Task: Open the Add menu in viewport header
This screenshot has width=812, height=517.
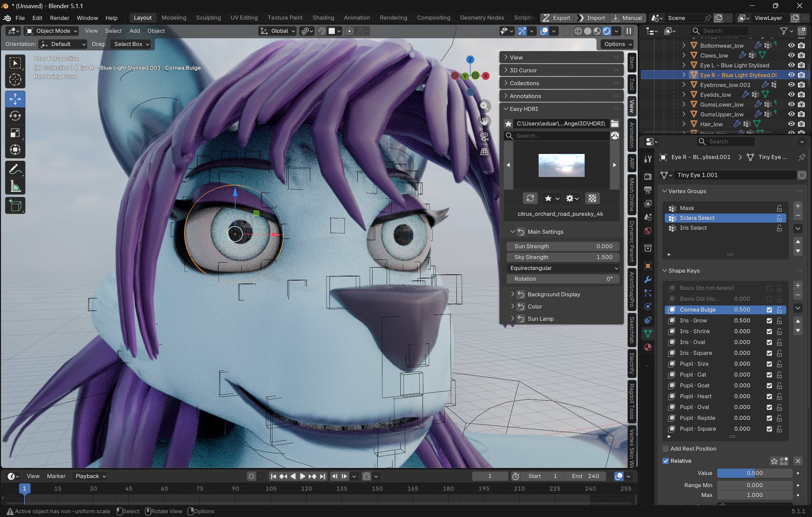Action: coord(135,31)
